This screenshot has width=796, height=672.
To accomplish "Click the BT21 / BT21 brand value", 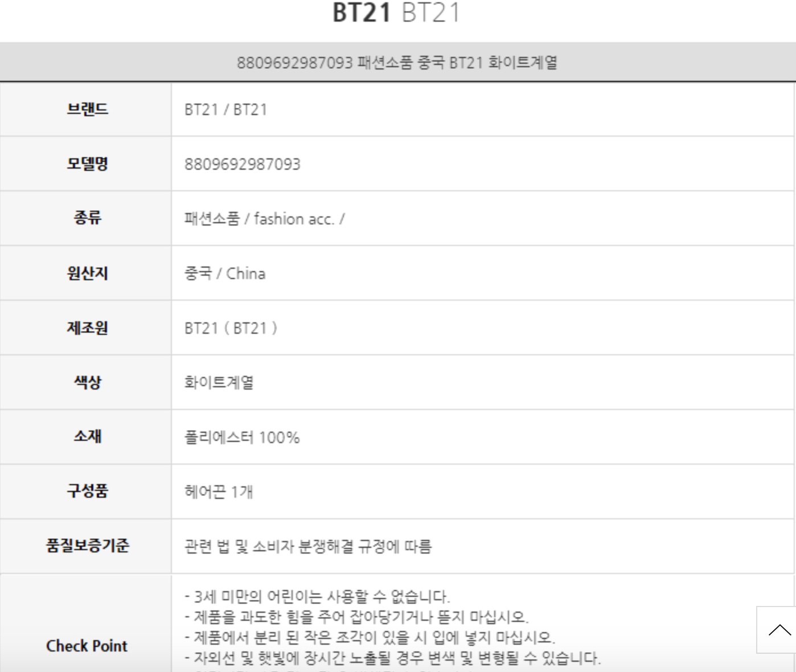I will 225,109.
